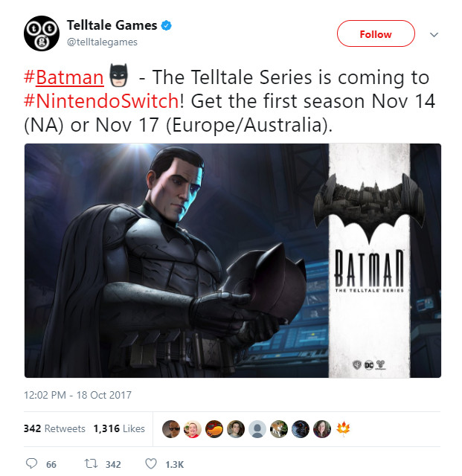Open the tweet options chevron dropdown
This screenshot has height=476, width=462.
(434, 35)
